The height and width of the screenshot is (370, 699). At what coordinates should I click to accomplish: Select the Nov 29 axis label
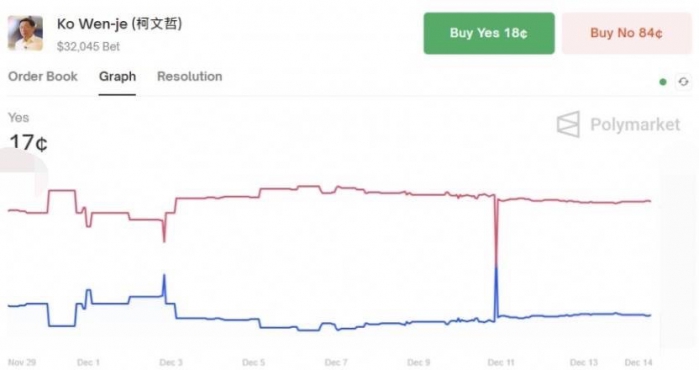pyautogui.click(x=22, y=362)
